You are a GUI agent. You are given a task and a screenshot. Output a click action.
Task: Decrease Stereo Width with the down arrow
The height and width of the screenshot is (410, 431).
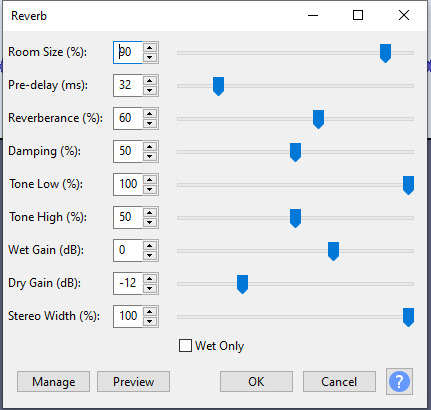click(150, 322)
